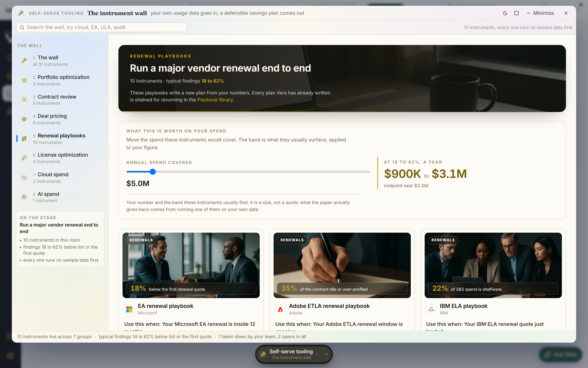This screenshot has width=588, height=368.
Task: Open the Adobe ETLA renewal playbook title
Action: point(329,306)
